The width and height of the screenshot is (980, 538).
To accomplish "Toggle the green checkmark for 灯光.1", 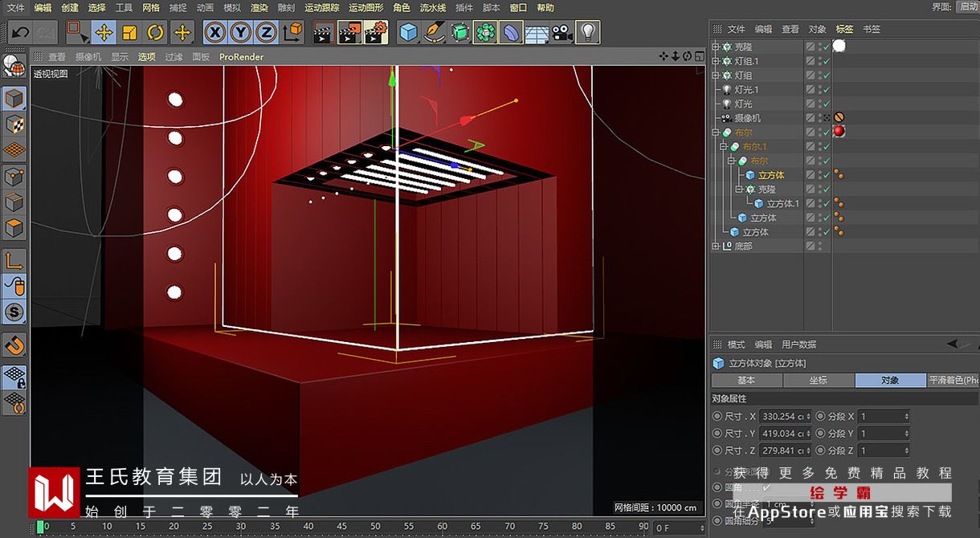I will (826, 90).
